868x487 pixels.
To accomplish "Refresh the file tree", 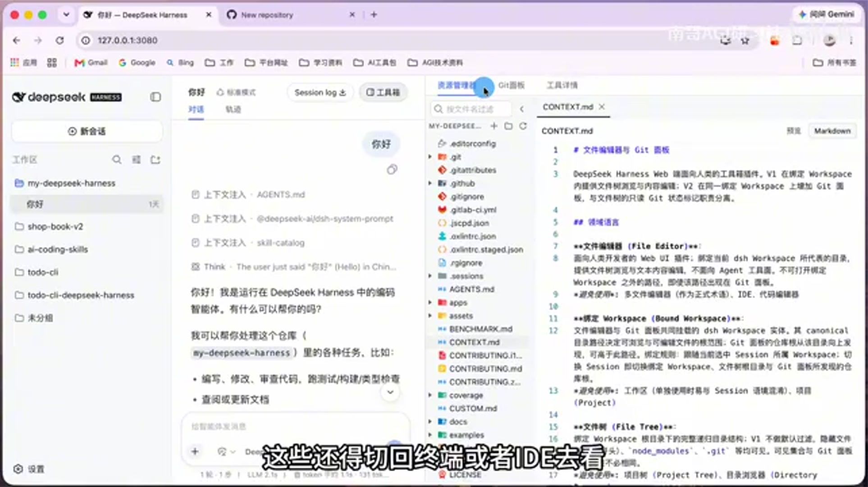I will pyautogui.click(x=523, y=126).
